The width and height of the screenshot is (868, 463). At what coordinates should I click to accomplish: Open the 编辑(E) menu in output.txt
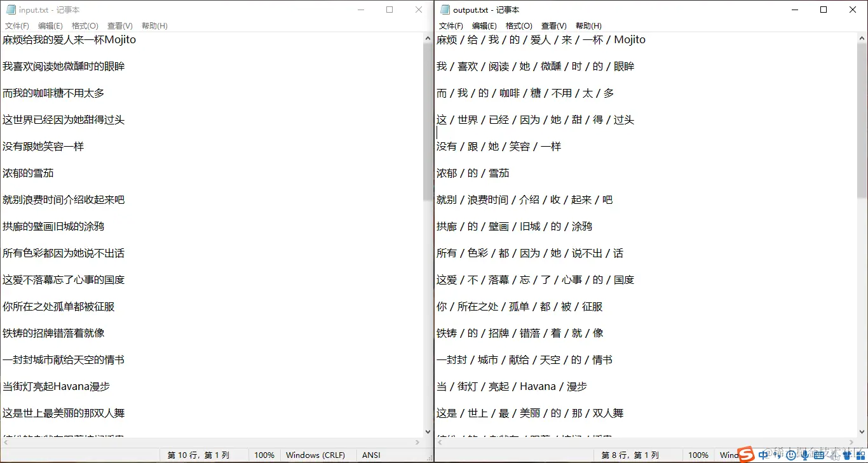(x=485, y=25)
